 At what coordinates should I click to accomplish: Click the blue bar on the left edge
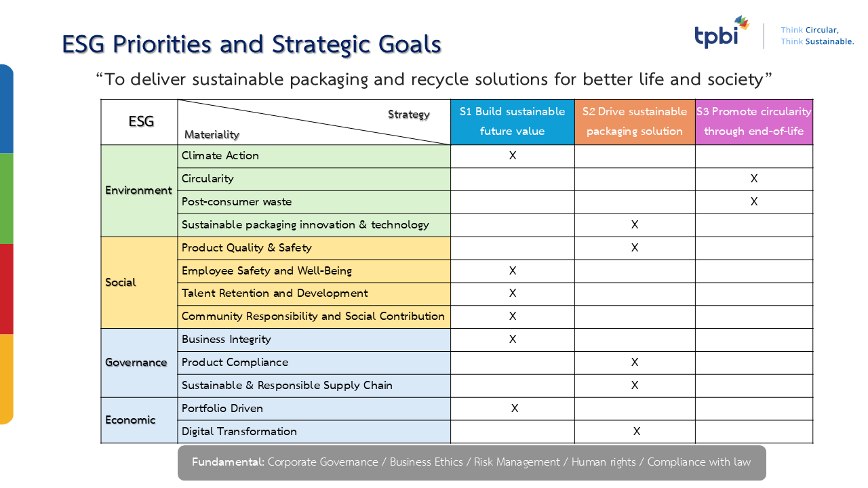tap(6, 108)
